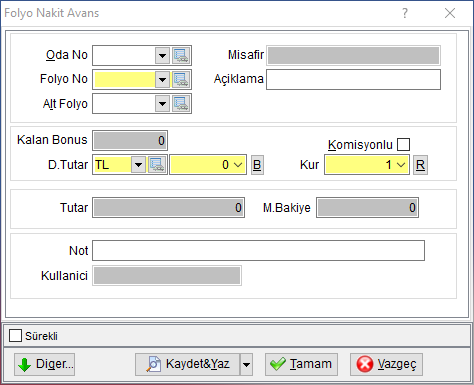The width and height of the screenshot is (474, 385).
Task: Expand the Alt Folyo dropdown
Action: coord(162,104)
